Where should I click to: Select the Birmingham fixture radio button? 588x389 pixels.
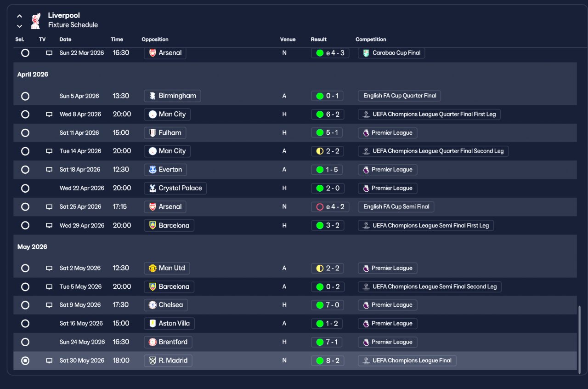point(25,96)
